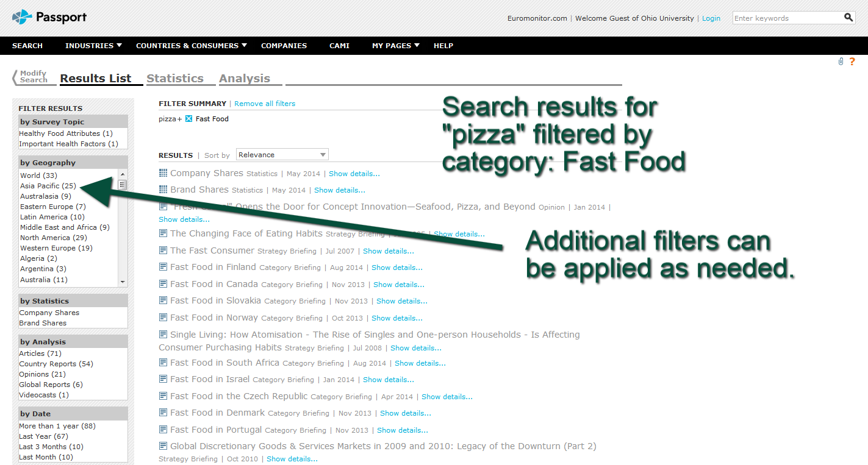The image size is (868, 465).
Task: Open Fast Food in Canada result
Action: (214, 284)
